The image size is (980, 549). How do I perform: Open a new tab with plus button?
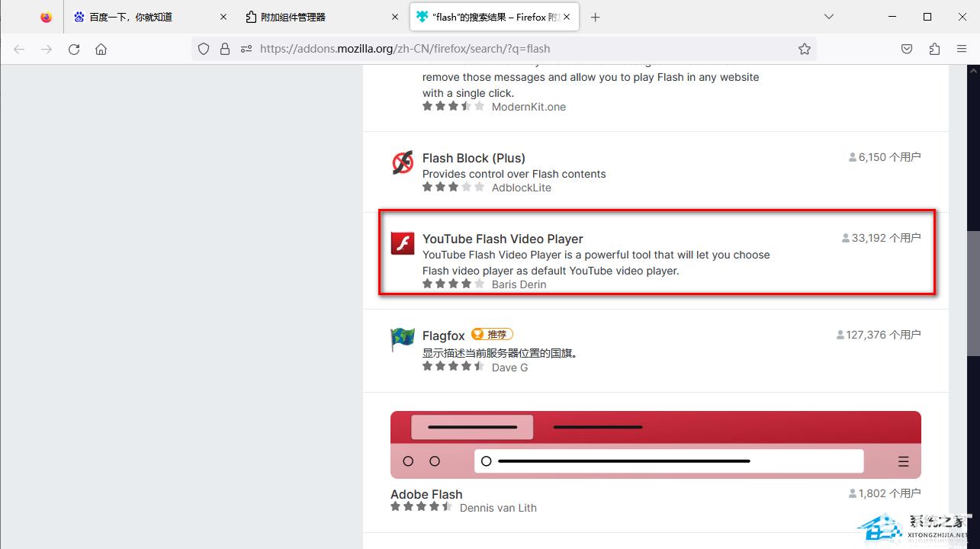click(596, 17)
